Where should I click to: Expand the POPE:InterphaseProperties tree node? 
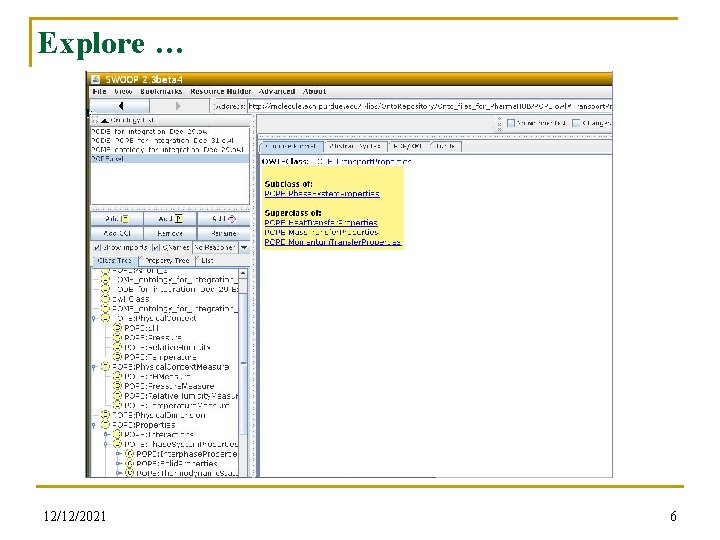click(118, 454)
